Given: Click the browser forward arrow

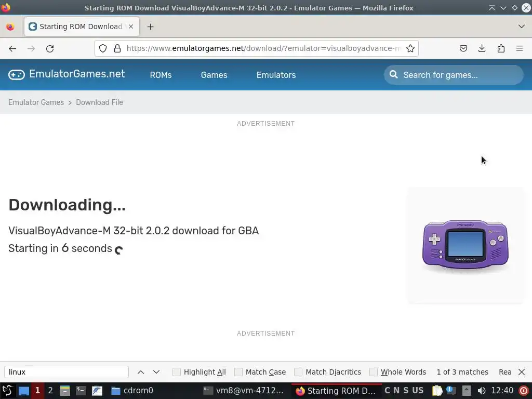Looking at the screenshot, I should tap(31, 48).
